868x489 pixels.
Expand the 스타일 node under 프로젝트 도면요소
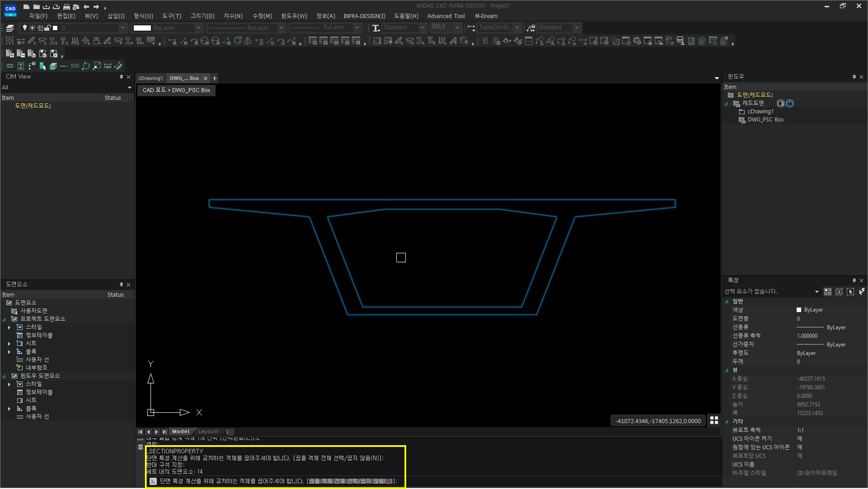(9, 328)
